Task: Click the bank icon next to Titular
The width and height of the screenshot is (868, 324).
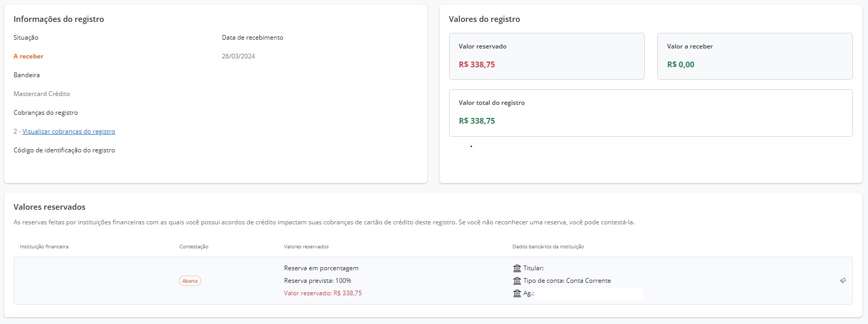Action: 517,268
